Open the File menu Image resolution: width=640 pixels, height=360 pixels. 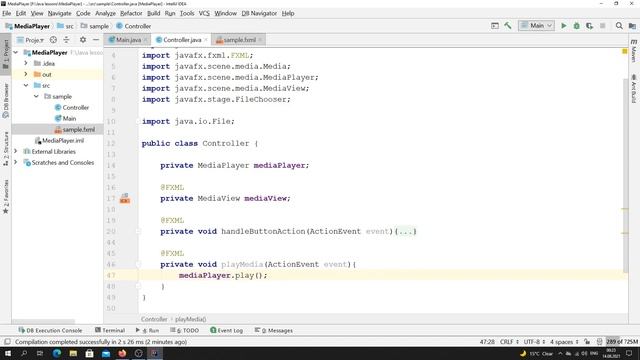(7, 13)
